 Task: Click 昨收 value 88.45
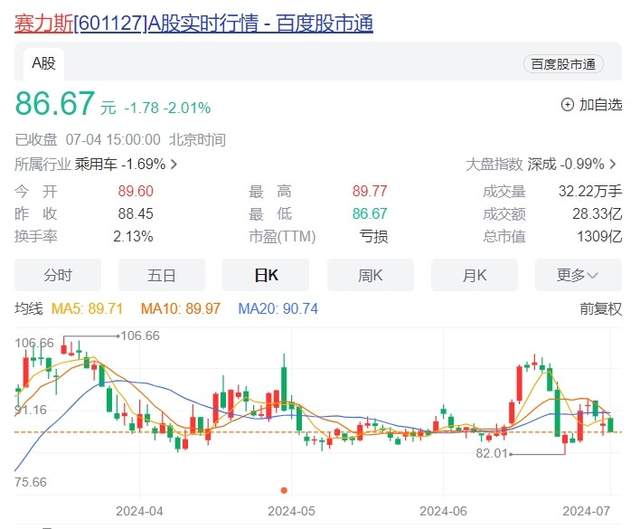[x=136, y=213]
